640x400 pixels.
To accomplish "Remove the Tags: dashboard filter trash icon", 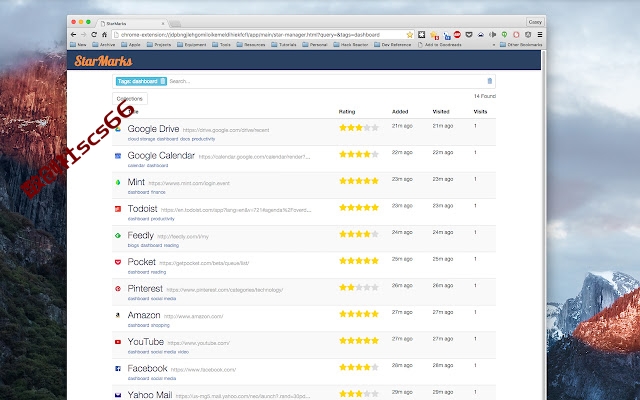I will [163, 81].
